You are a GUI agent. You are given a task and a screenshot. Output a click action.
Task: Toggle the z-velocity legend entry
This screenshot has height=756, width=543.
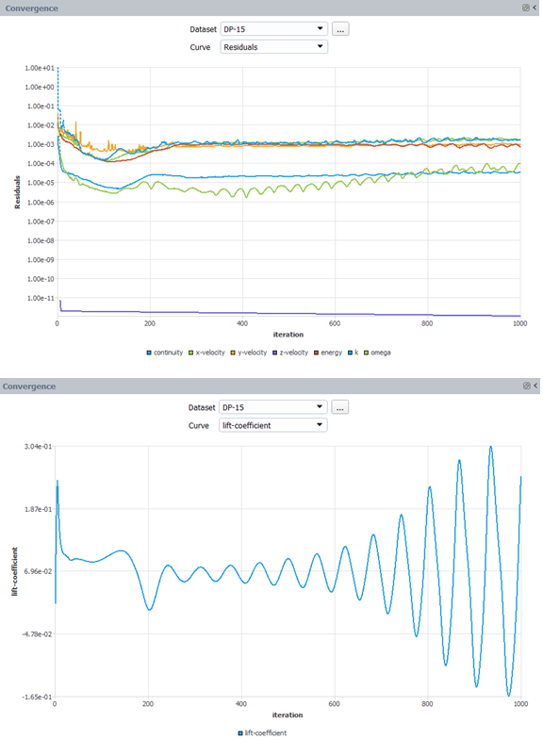coord(290,353)
